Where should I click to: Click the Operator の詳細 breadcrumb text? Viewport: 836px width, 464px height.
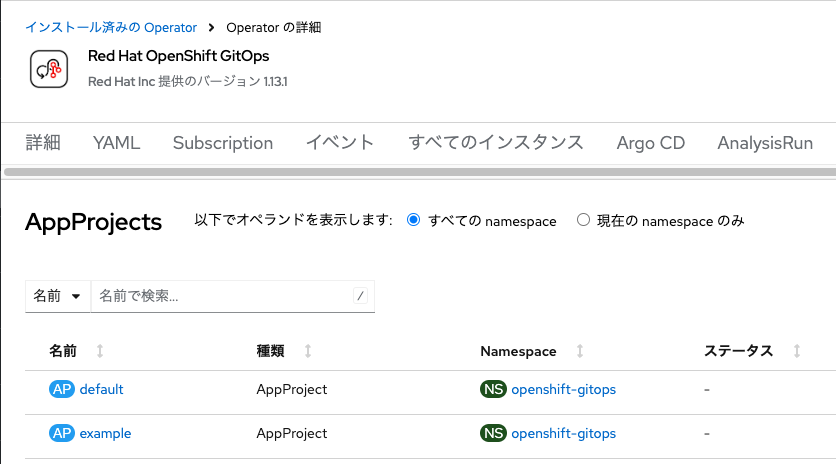(274, 27)
